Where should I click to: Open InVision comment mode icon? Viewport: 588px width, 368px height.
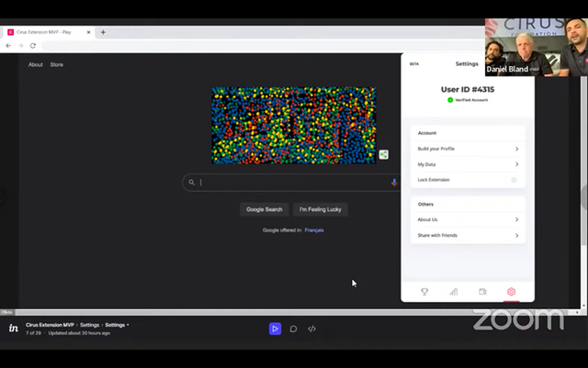pyautogui.click(x=293, y=329)
